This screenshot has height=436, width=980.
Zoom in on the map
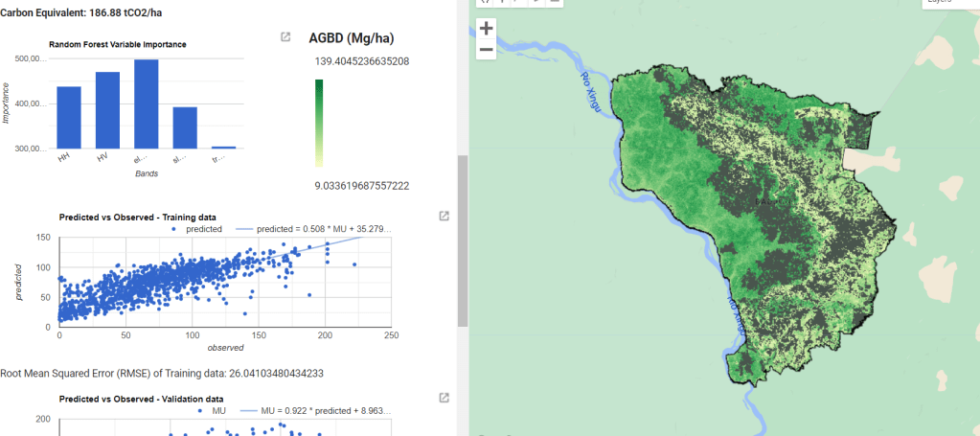[x=486, y=28]
